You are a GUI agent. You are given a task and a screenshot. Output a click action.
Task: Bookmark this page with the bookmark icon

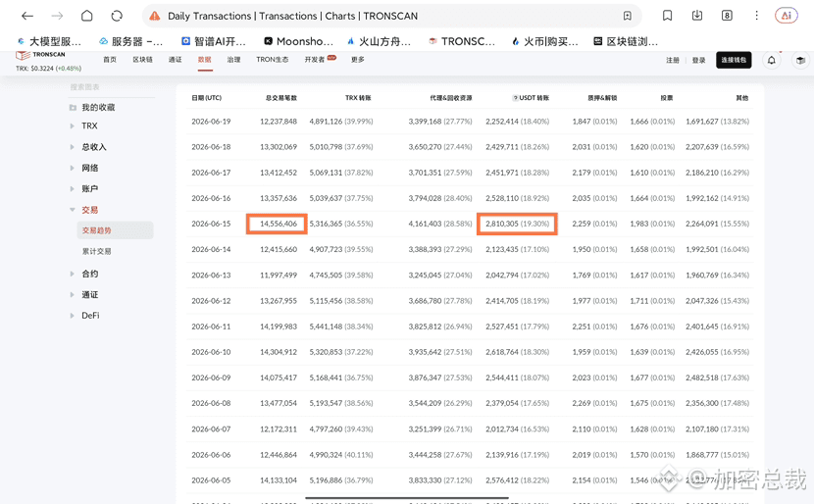click(667, 16)
